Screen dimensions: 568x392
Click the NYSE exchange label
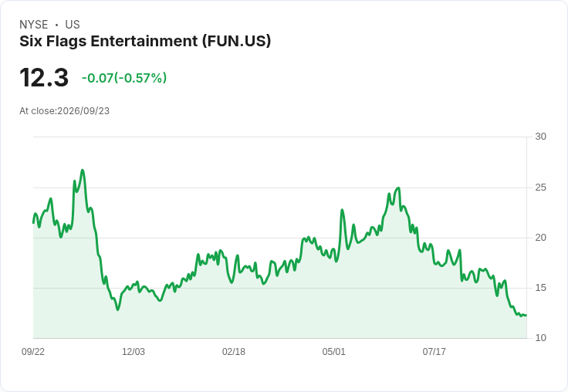coord(34,25)
